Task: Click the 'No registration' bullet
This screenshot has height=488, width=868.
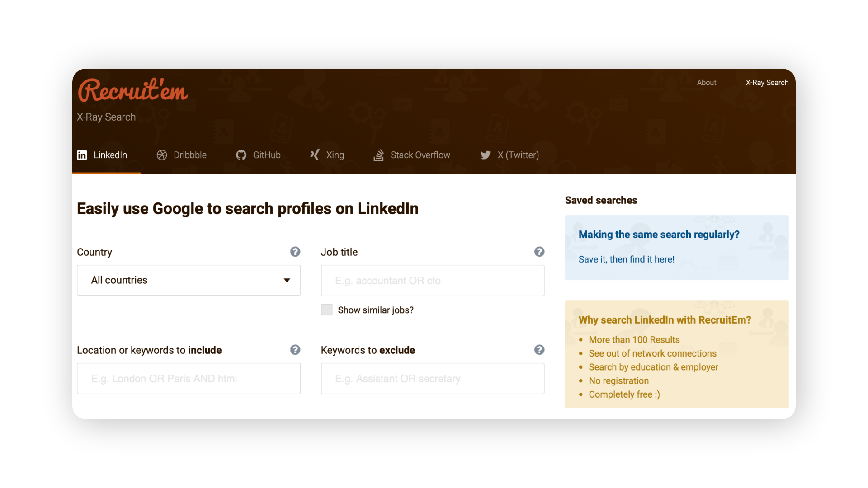Action: click(x=619, y=381)
